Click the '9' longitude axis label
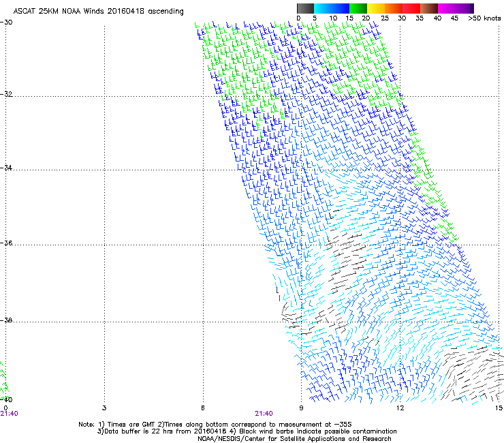 (x=301, y=408)
